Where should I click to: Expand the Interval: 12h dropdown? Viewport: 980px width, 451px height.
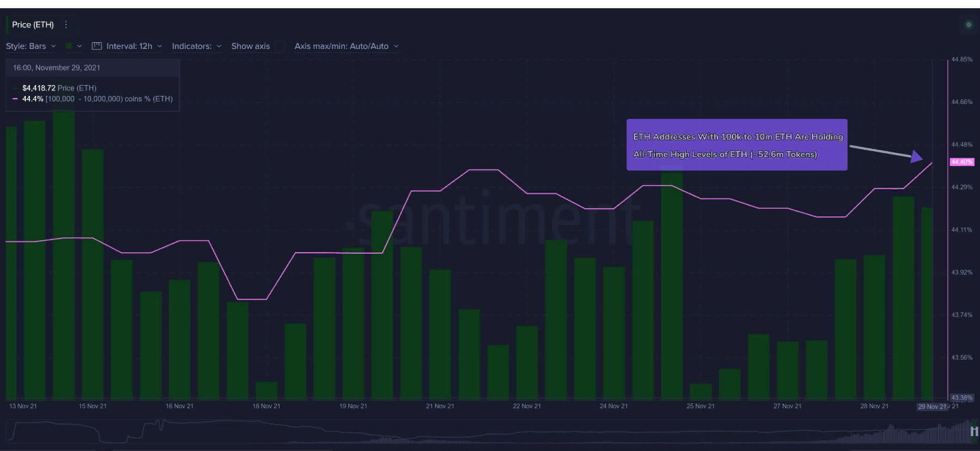[134, 46]
